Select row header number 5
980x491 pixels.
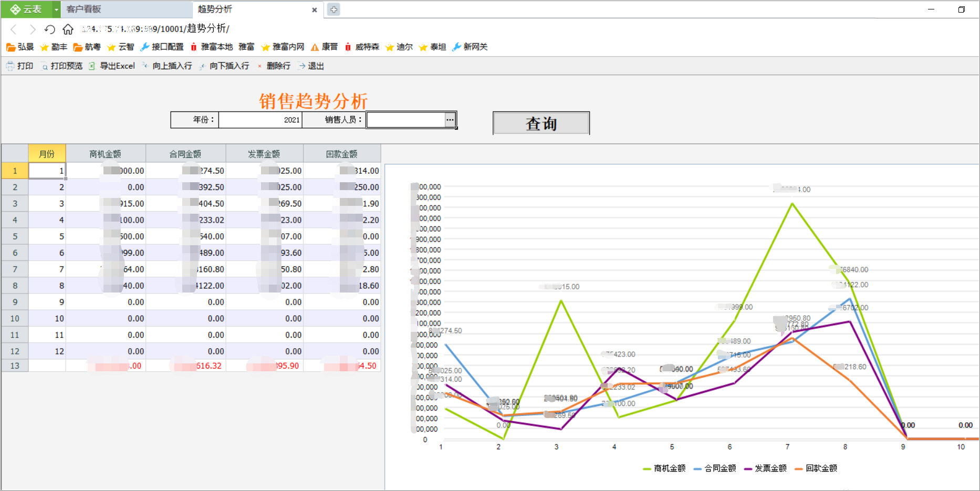(x=15, y=236)
